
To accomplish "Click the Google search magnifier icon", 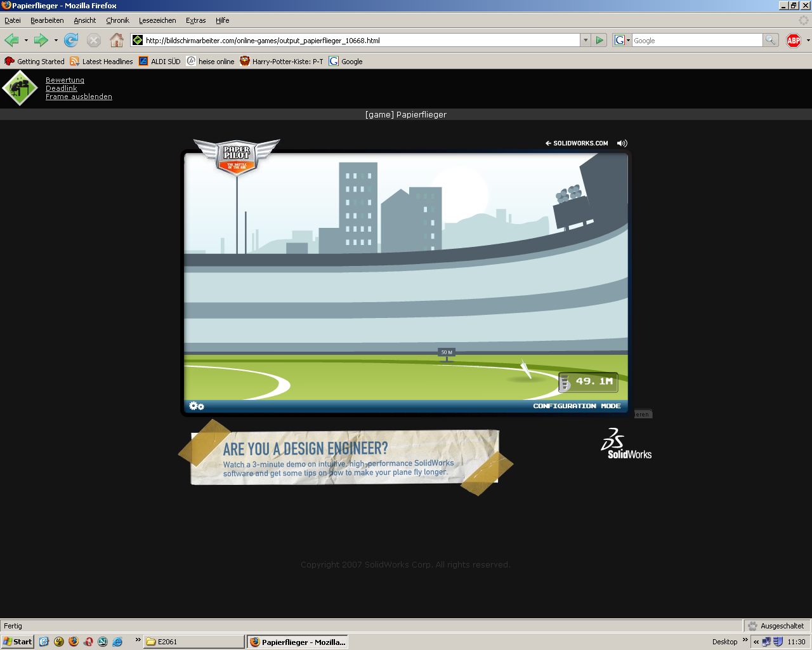I will 770,41.
